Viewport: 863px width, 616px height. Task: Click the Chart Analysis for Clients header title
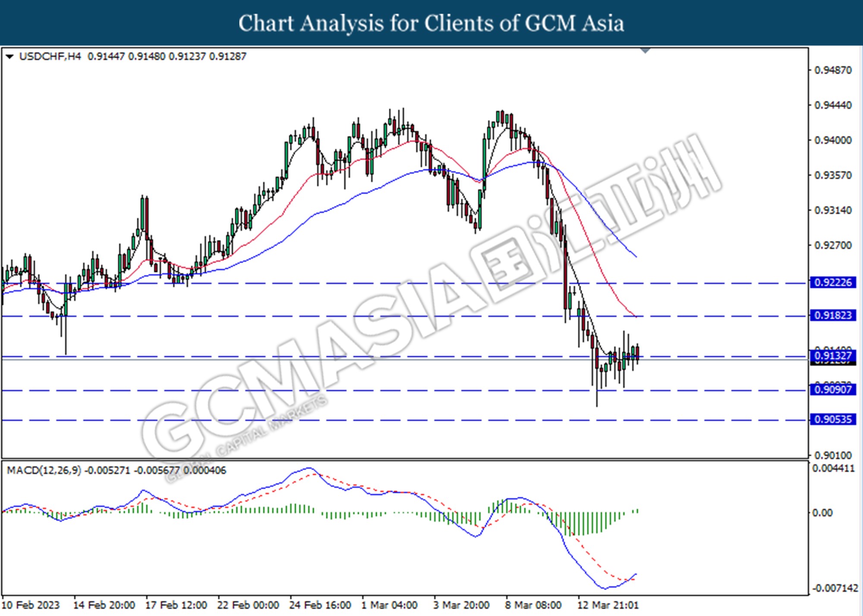pos(431,23)
